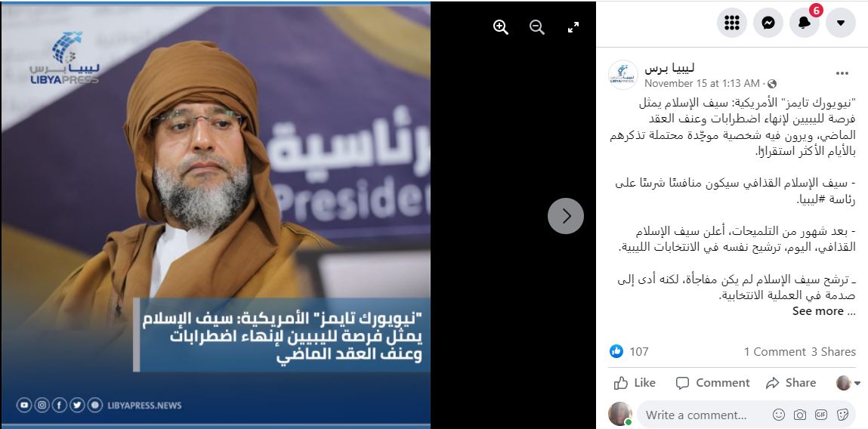Click the Comment button
The width and height of the screenshot is (868, 429).
713,383
